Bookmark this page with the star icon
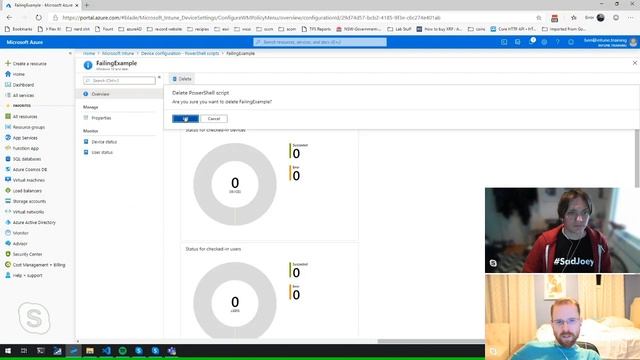 pos(539,18)
